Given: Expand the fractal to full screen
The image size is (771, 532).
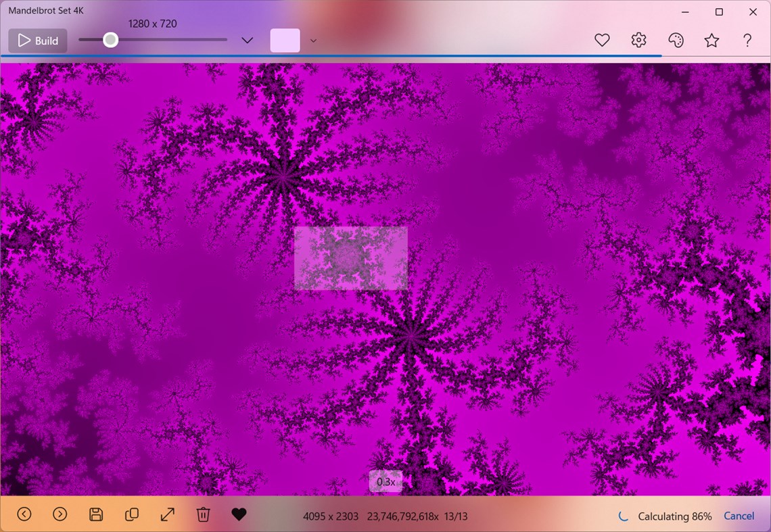Looking at the screenshot, I should coord(167,514).
